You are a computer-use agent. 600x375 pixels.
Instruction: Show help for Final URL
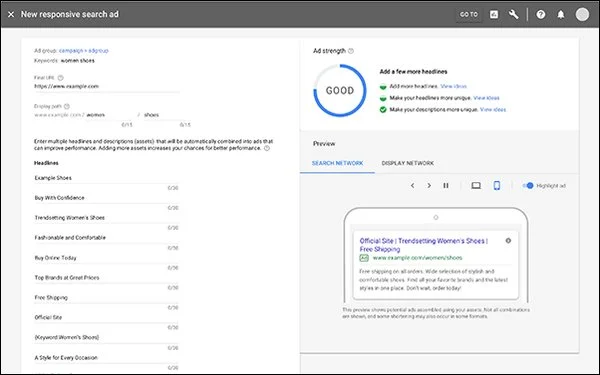(x=60, y=78)
